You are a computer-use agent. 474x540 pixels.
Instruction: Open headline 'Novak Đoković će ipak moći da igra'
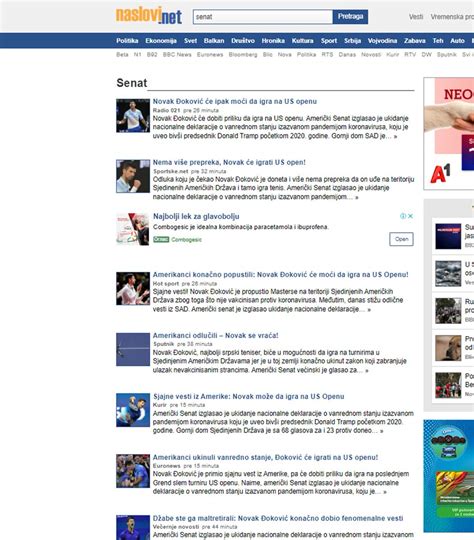tap(235, 101)
